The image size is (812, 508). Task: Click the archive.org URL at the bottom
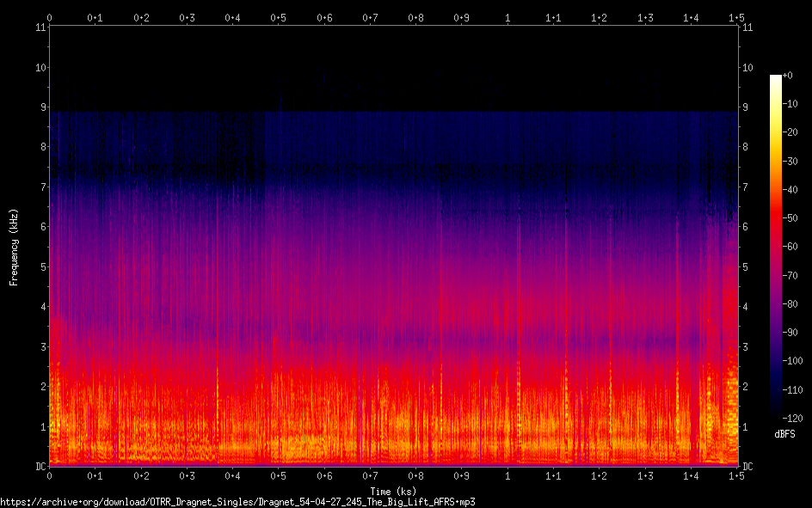point(237,501)
